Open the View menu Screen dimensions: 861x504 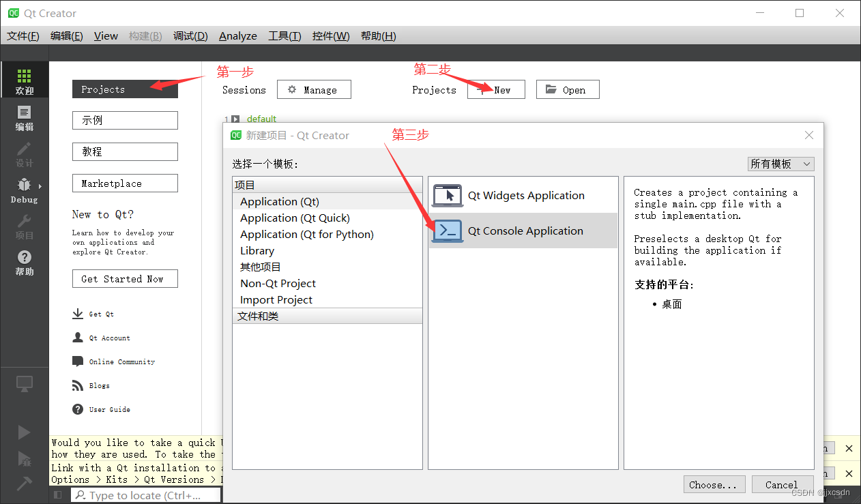click(x=106, y=35)
